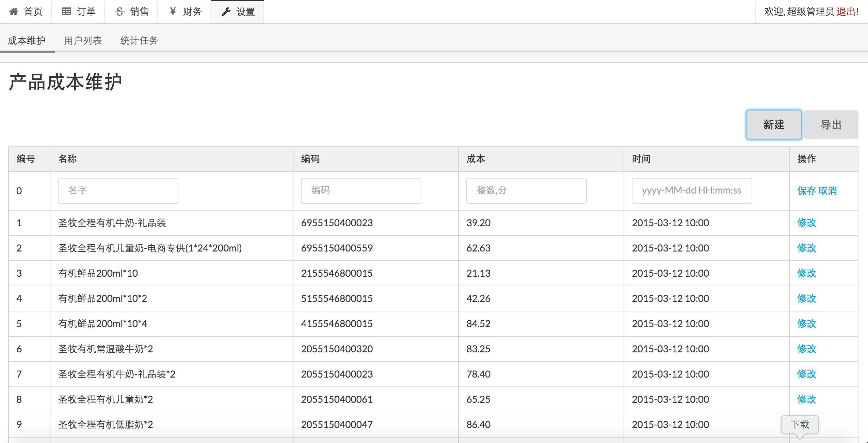
Task: Click 保存 link in new row
Action: coord(806,191)
